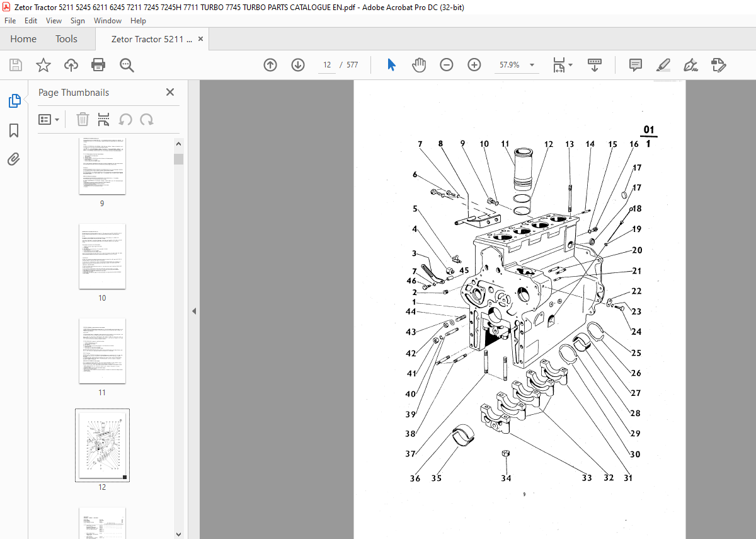Add a comment with the sticky note tool
Viewport: 756px width, 539px height.
tap(636, 65)
